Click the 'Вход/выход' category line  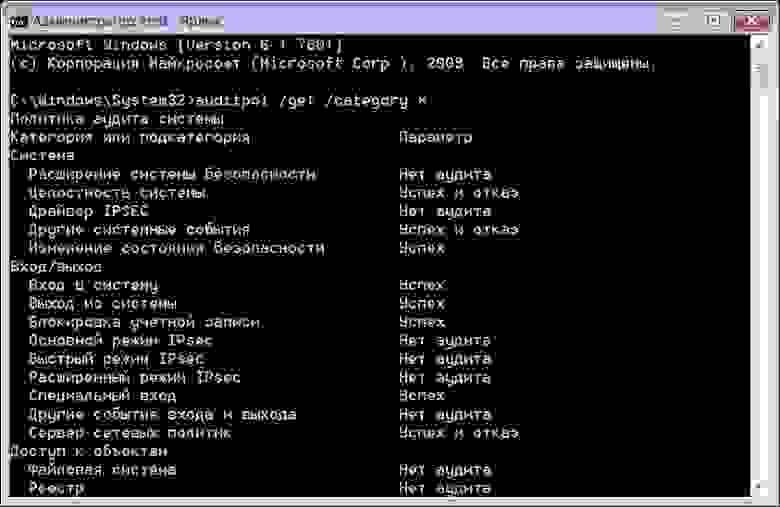point(56,267)
